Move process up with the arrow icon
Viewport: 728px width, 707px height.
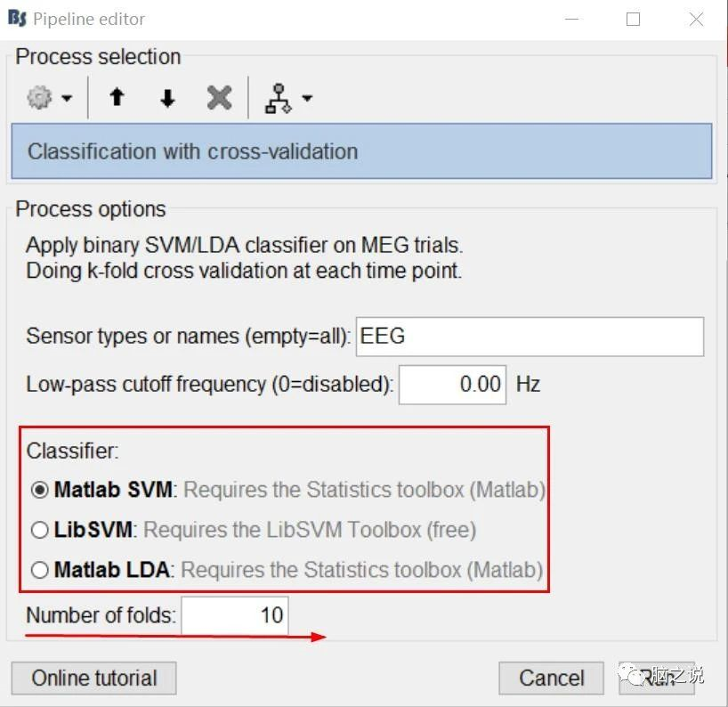pos(117,98)
